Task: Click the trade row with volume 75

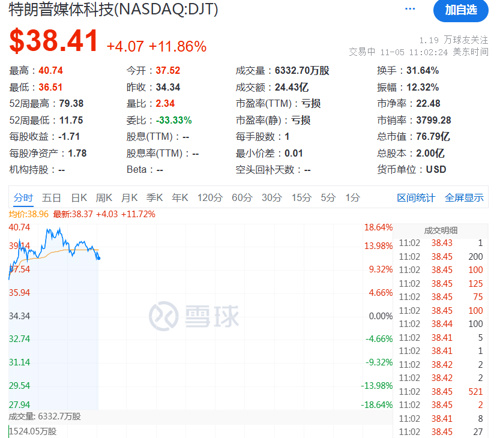Action: (x=441, y=297)
